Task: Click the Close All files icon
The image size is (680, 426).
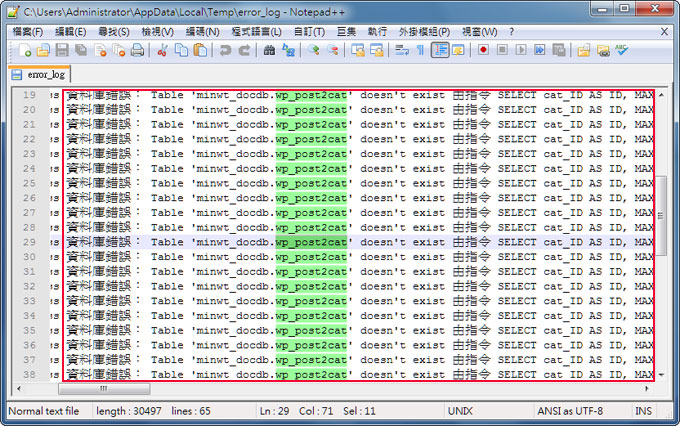Action: [x=119, y=50]
